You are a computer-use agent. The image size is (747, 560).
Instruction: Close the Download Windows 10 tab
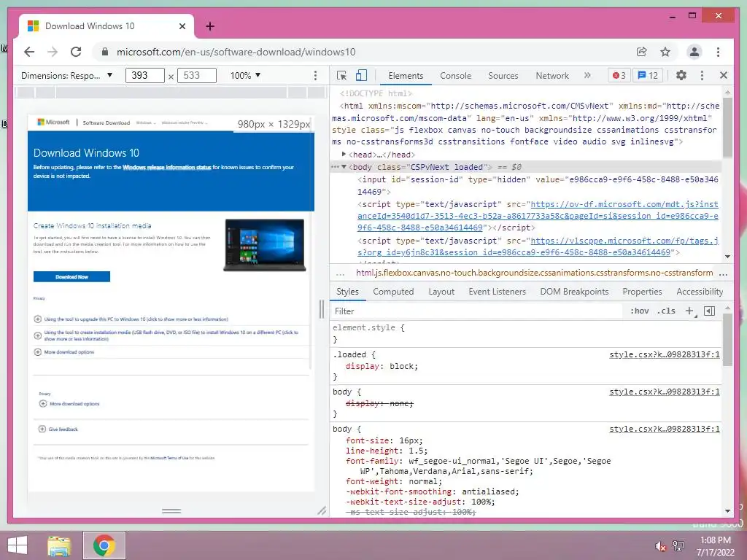click(182, 26)
